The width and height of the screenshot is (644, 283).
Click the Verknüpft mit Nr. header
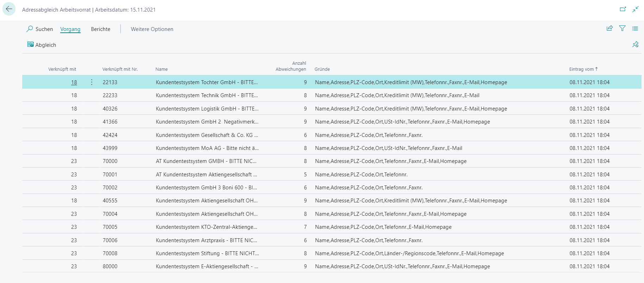[x=120, y=69]
